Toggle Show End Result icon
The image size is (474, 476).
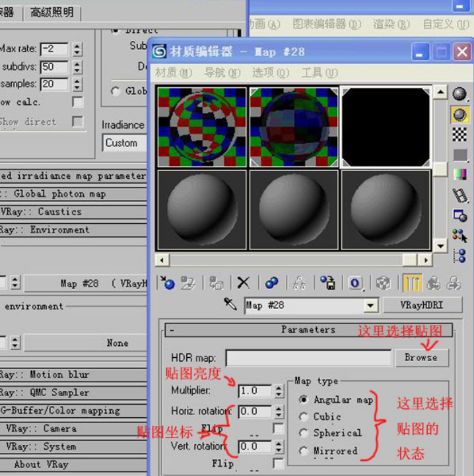[x=412, y=283]
